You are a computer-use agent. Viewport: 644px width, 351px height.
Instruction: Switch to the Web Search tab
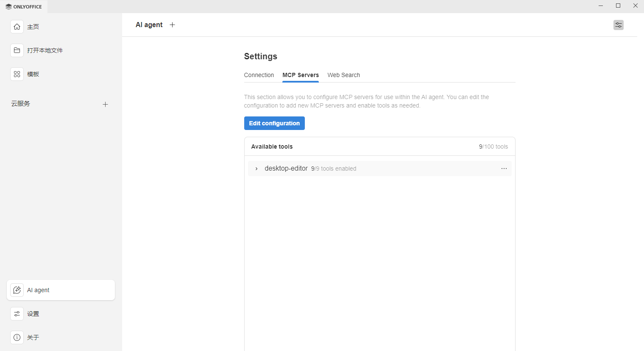point(343,75)
